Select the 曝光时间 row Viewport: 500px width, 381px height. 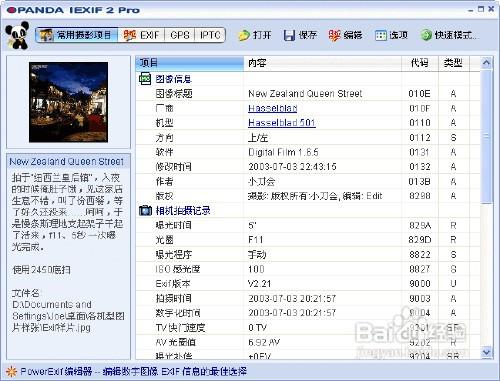(308, 225)
